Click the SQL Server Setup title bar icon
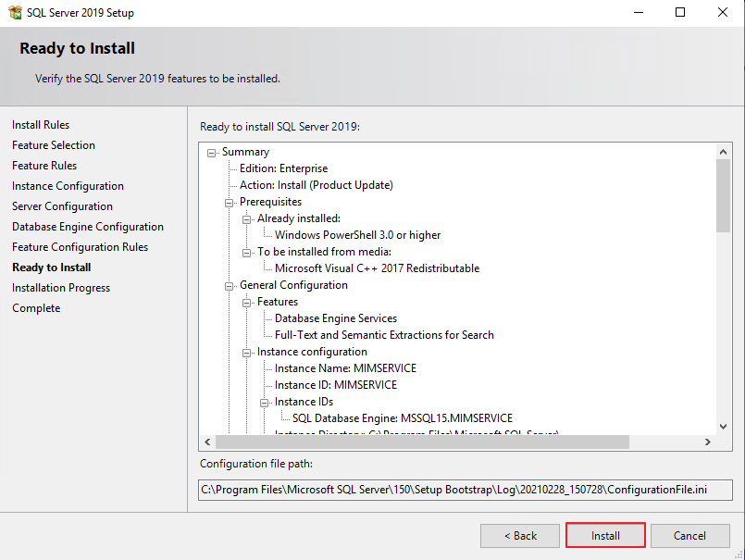 point(15,12)
